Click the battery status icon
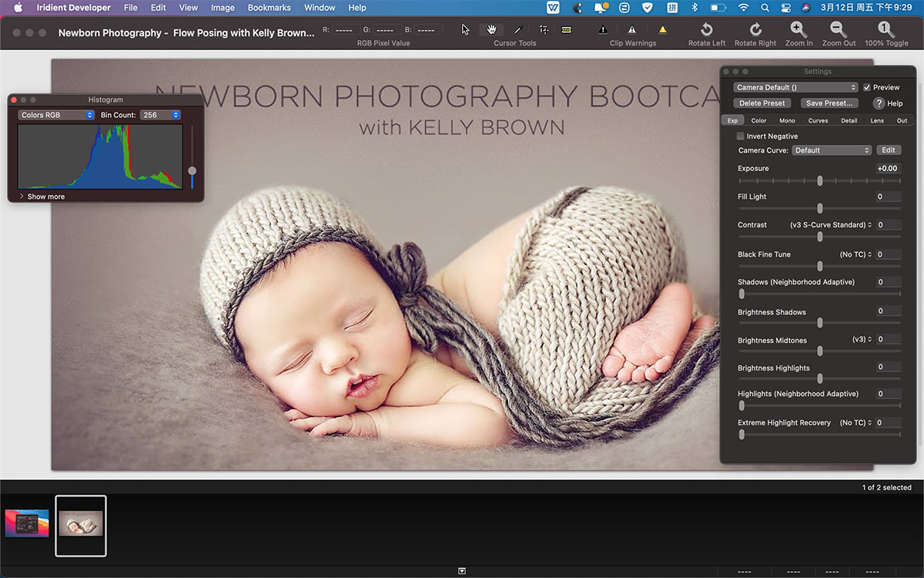This screenshot has width=924, height=578. tap(718, 8)
